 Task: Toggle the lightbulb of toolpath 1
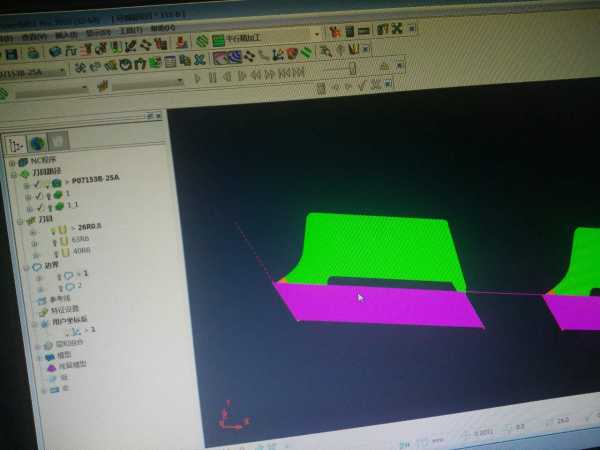49,196
